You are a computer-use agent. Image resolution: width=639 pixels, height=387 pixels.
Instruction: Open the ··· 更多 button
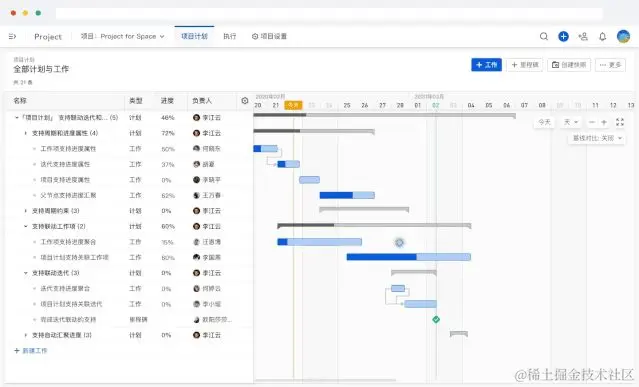(x=610, y=65)
